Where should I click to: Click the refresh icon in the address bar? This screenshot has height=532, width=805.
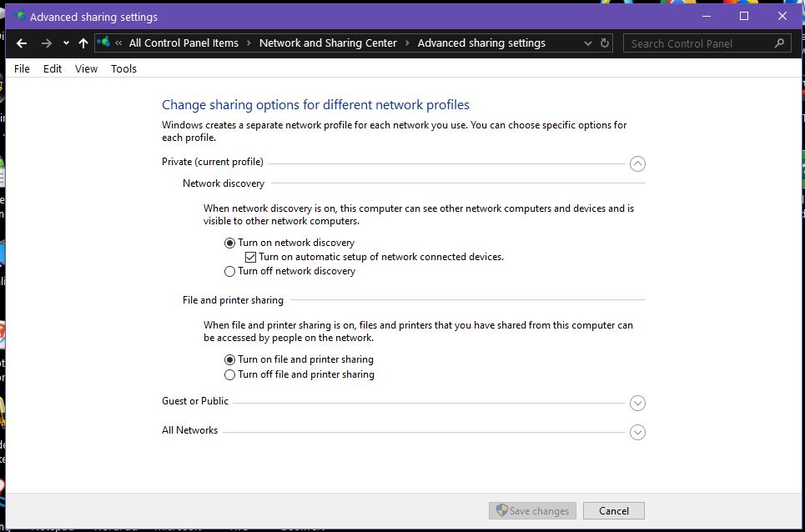[605, 43]
